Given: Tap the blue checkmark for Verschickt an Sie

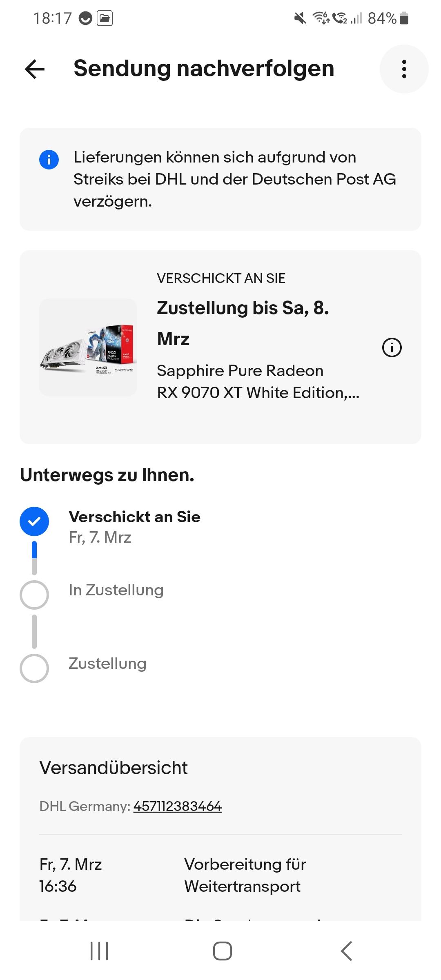Looking at the screenshot, I should [x=34, y=521].
